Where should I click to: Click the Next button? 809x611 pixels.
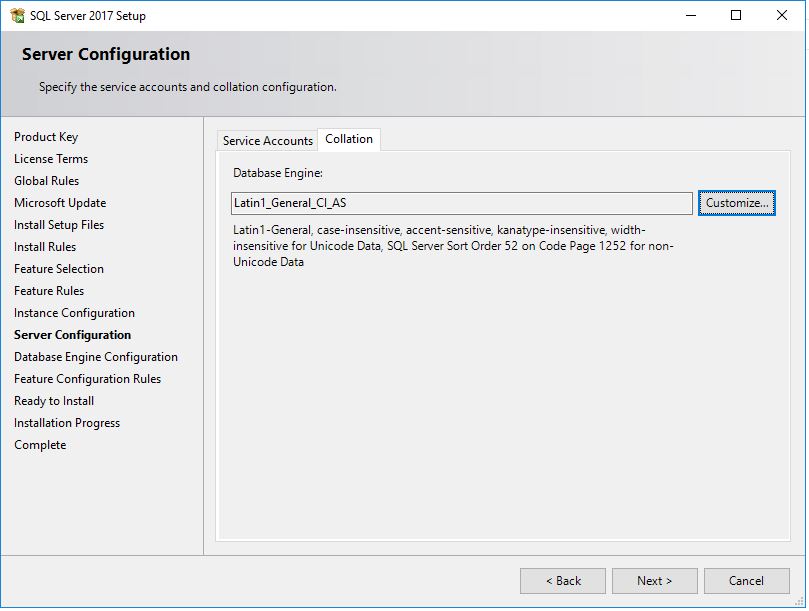click(654, 580)
